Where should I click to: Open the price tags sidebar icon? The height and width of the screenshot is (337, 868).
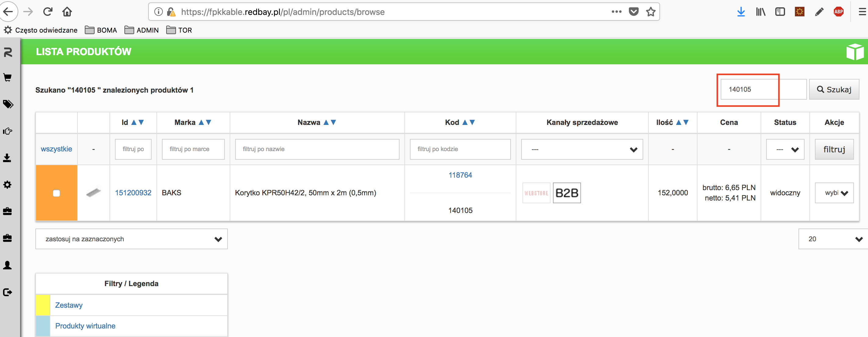(x=8, y=105)
